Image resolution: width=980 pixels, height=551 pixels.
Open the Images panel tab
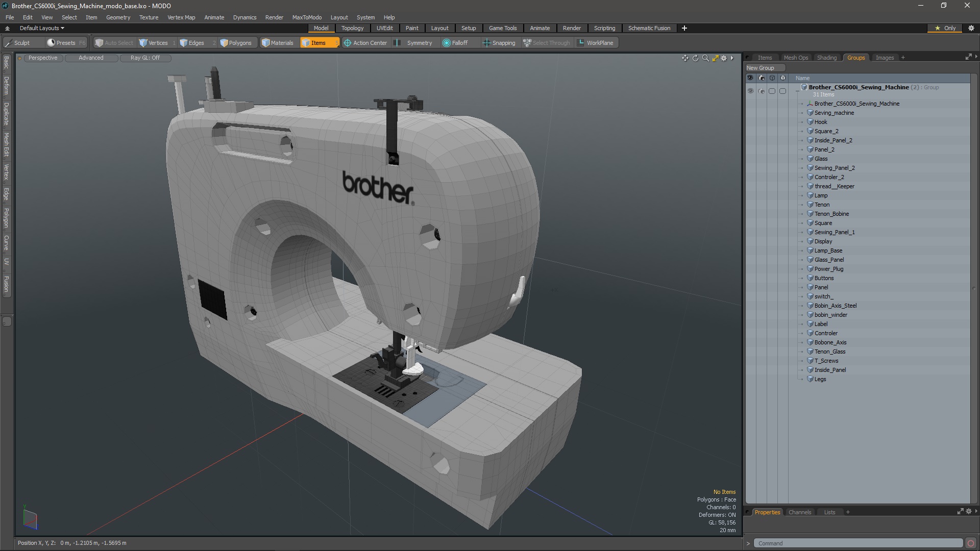885,58
